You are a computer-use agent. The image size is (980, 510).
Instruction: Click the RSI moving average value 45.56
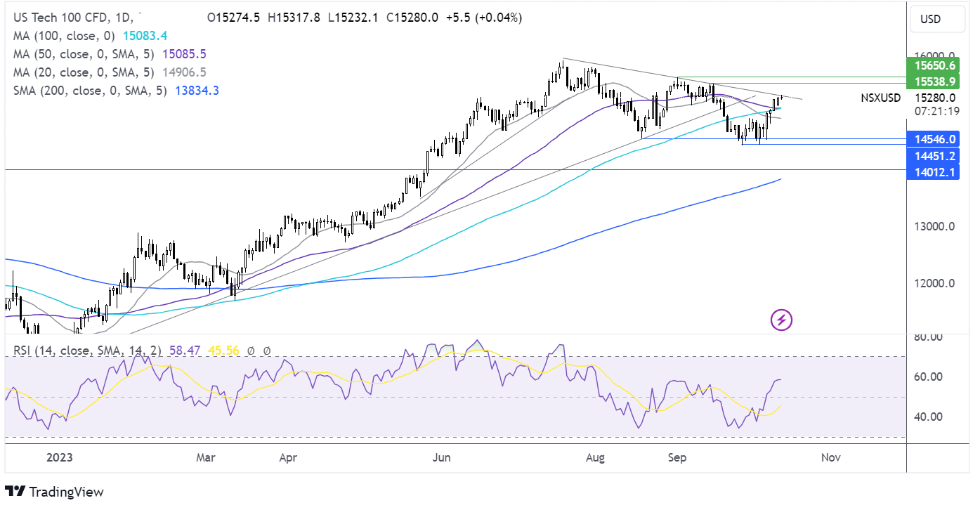coord(223,350)
